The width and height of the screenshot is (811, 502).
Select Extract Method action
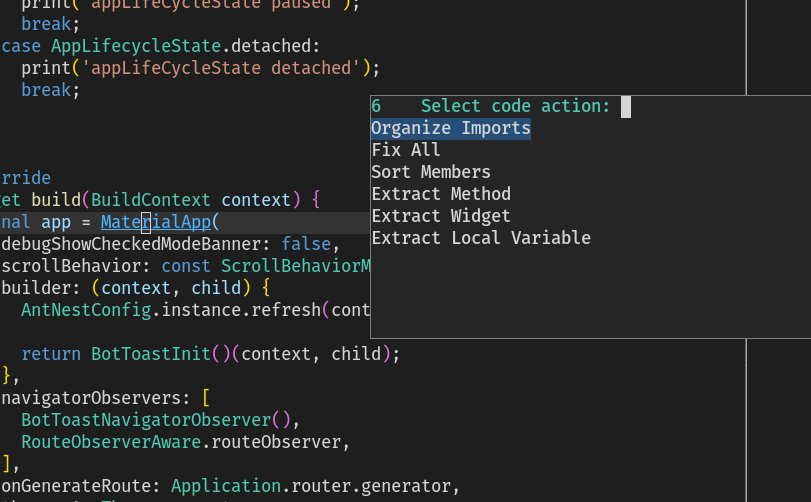441,194
